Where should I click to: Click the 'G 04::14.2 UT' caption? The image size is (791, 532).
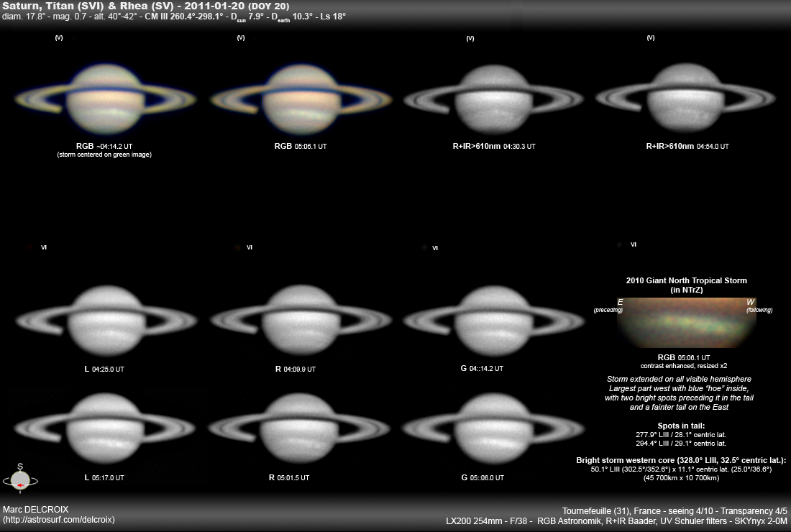click(482, 369)
